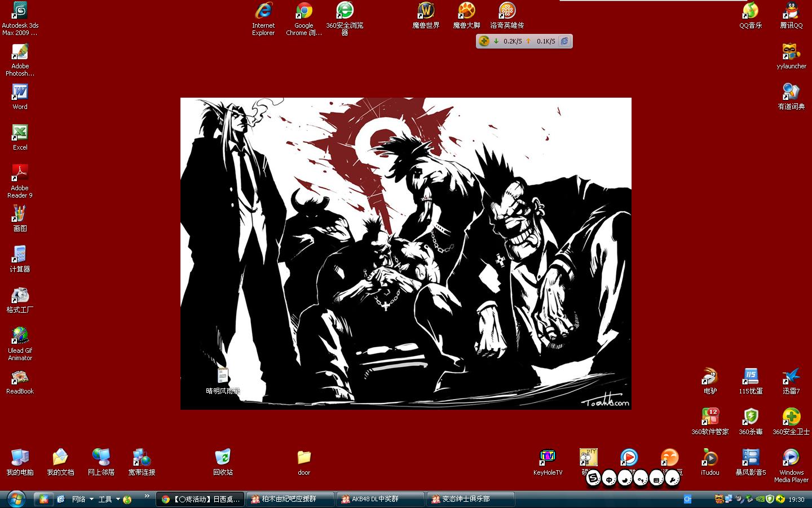Select the 115优蛋 desktop icon
Screen dimensions: 812x508
[751, 381]
